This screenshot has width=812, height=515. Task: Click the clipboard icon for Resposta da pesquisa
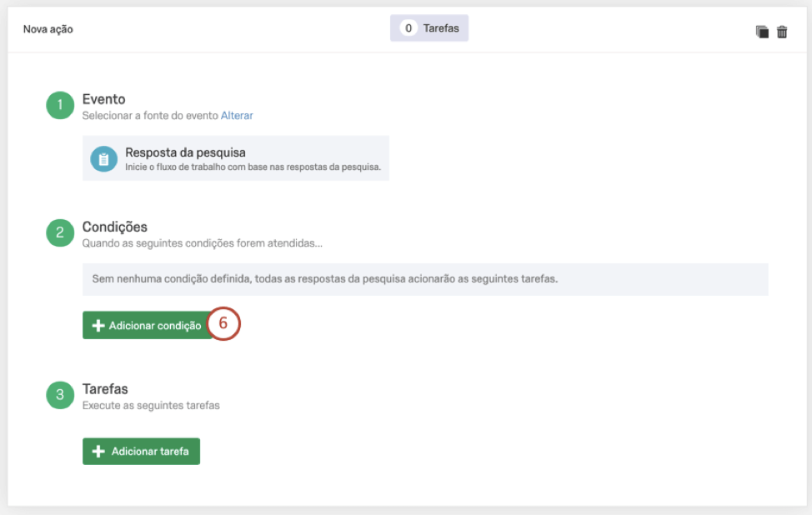(x=103, y=158)
